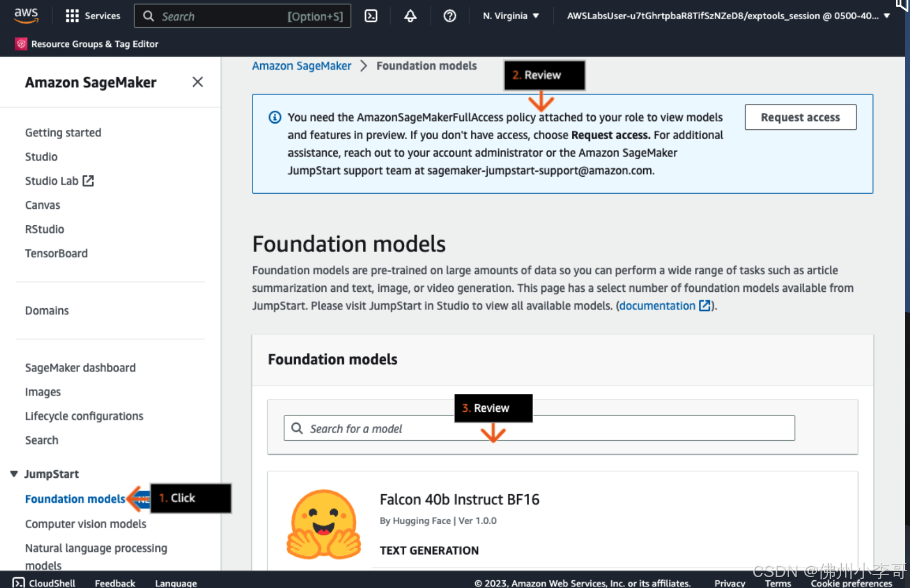Click the Request access button
The image size is (910, 588).
point(800,117)
